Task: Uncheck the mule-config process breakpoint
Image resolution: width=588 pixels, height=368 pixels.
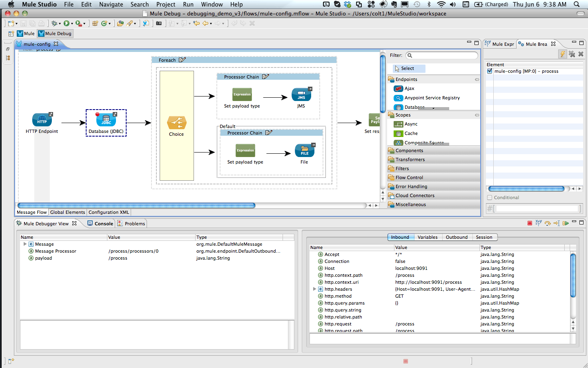Action: tap(490, 71)
